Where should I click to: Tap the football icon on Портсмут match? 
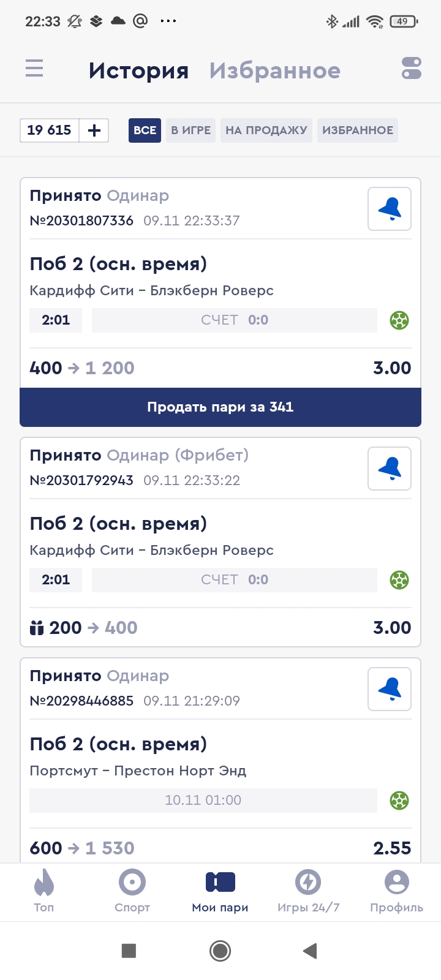399,801
